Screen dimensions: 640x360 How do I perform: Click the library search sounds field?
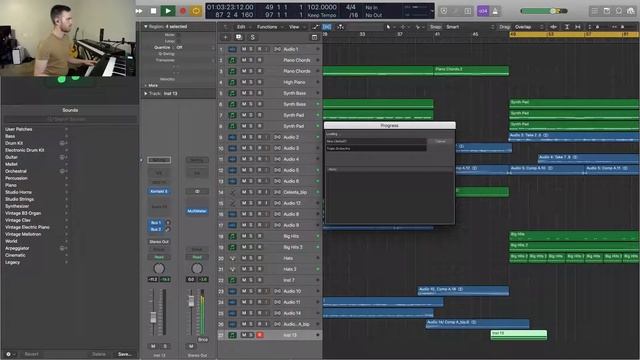[70, 119]
